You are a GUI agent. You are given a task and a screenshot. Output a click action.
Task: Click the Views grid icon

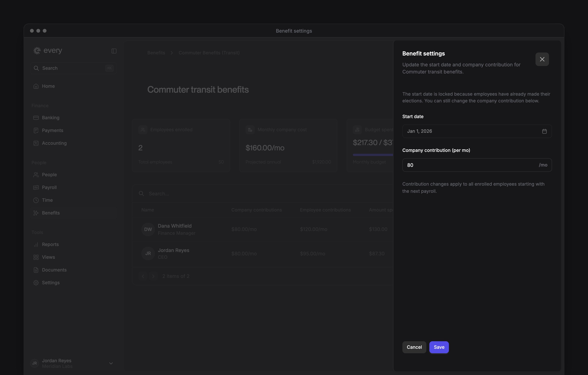click(36, 257)
